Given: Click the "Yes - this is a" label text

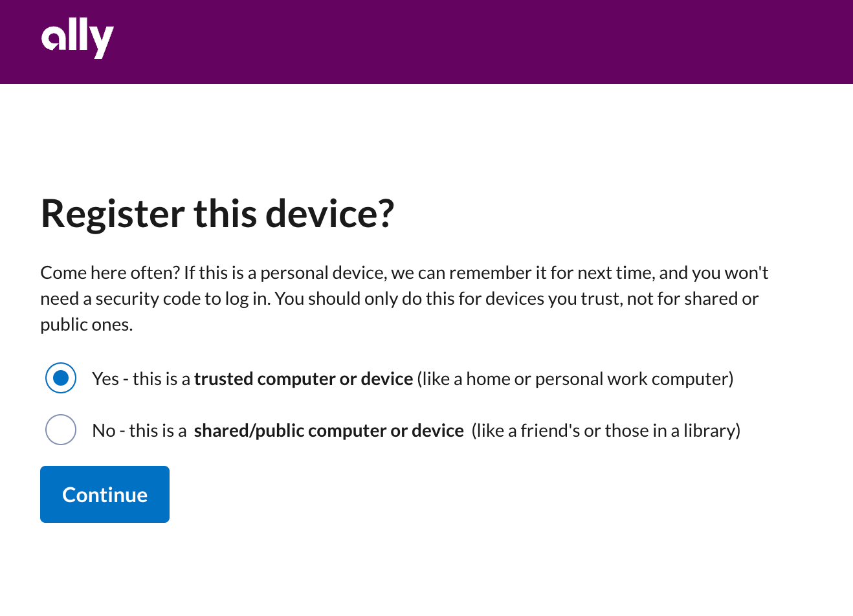Looking at the screenshot, I should coord(141,379).
